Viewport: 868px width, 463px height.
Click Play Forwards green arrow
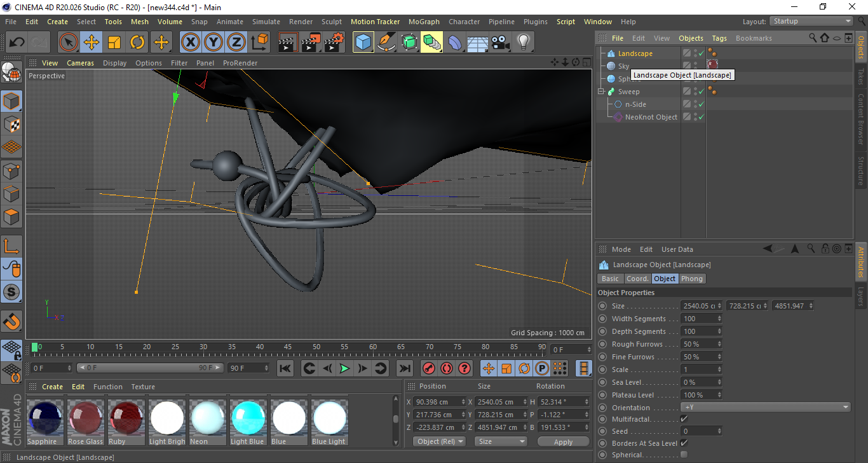pos(344,368)
